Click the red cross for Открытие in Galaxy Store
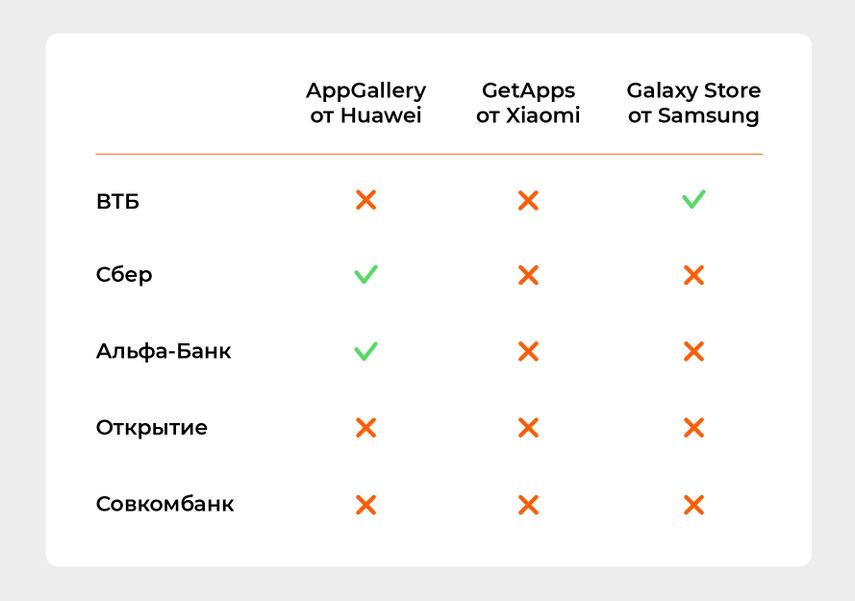Screen dimensions: 855x601 (694, 428)
